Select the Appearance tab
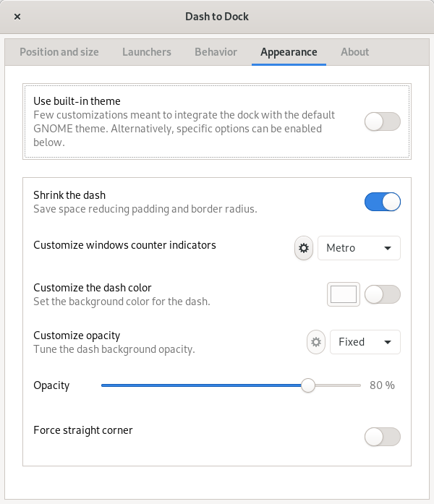This screenshot has height=504, width=434. [x=289, y=52]
